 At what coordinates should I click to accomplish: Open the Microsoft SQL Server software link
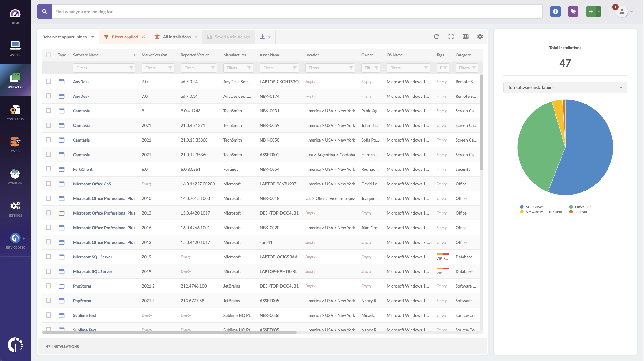(92, 257)
